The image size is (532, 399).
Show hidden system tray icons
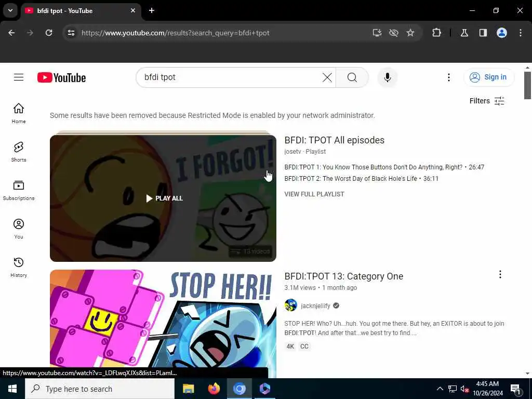(440, 389)
